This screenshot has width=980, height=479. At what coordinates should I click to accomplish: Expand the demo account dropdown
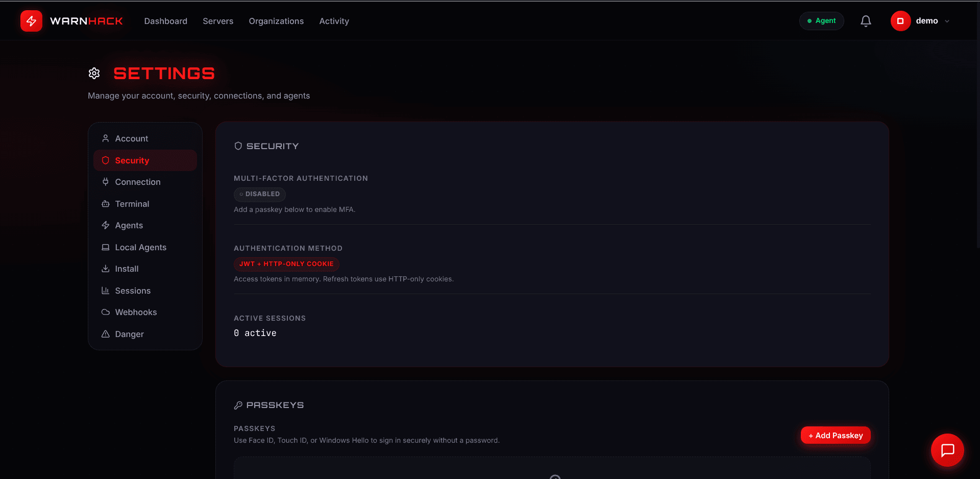[921, 21]
